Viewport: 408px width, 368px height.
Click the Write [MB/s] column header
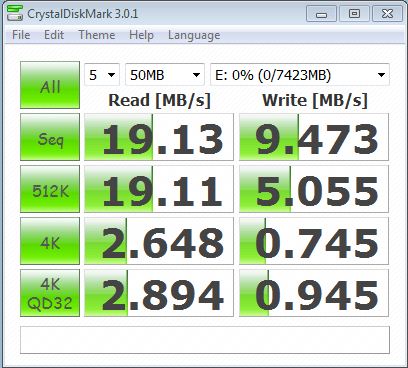315,100
